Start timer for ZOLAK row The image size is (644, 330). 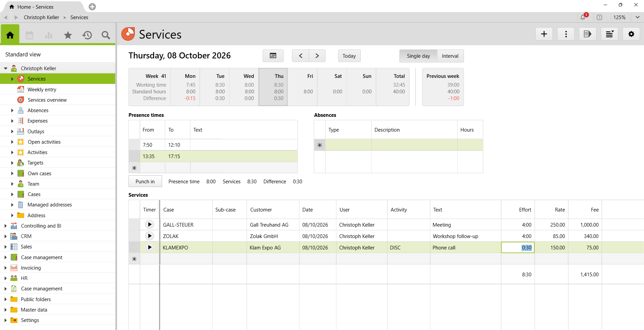[150, 236]
